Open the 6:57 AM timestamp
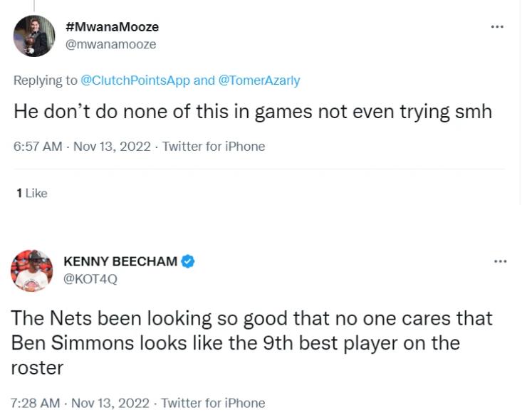 (38, 147)
